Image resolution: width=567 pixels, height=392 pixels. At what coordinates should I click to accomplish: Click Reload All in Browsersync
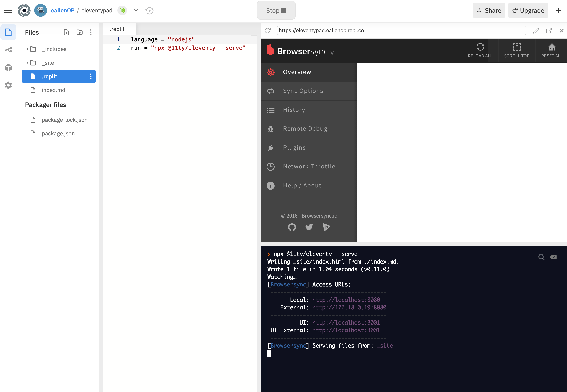coord(480,51)
